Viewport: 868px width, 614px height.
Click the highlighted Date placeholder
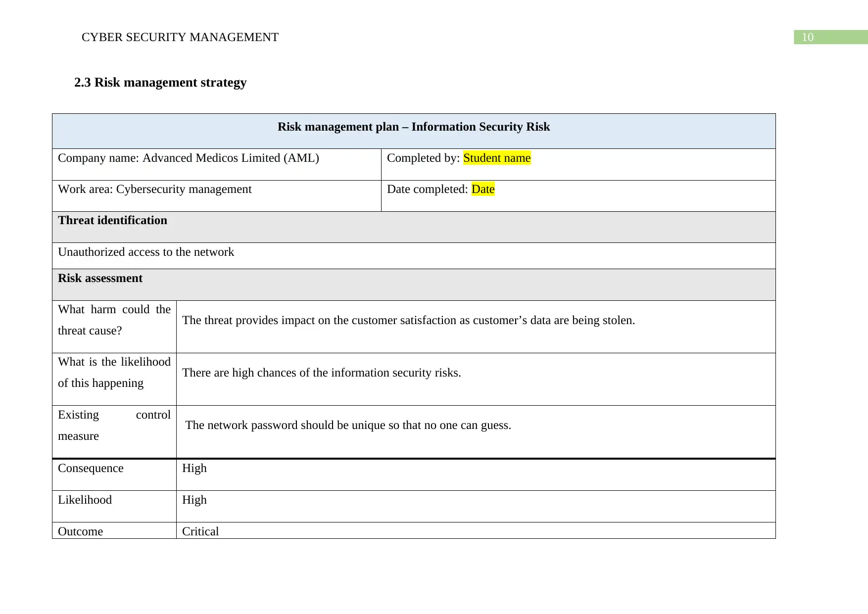tap(483, 189)
